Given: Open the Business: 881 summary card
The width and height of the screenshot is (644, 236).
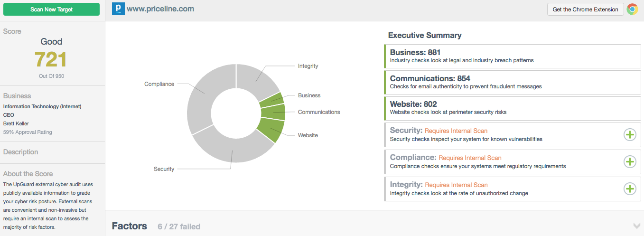Looking at the screenshot, I should [513, 56].
